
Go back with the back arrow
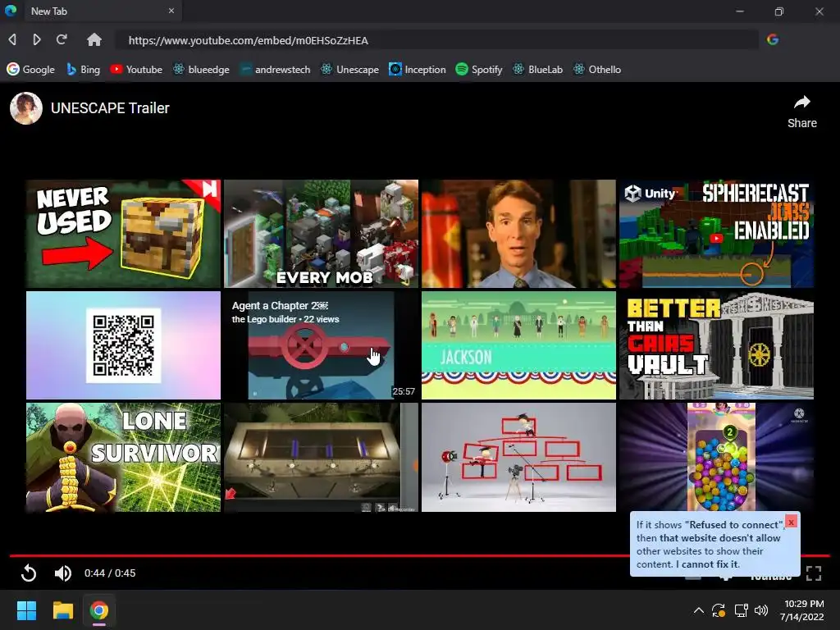[12, 39]
